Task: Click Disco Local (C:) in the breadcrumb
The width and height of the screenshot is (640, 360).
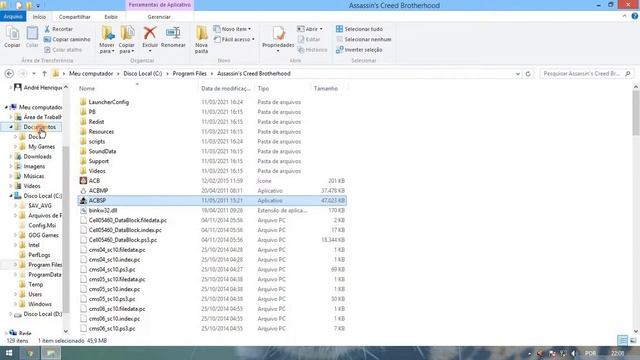Action: tap(142, 73)
